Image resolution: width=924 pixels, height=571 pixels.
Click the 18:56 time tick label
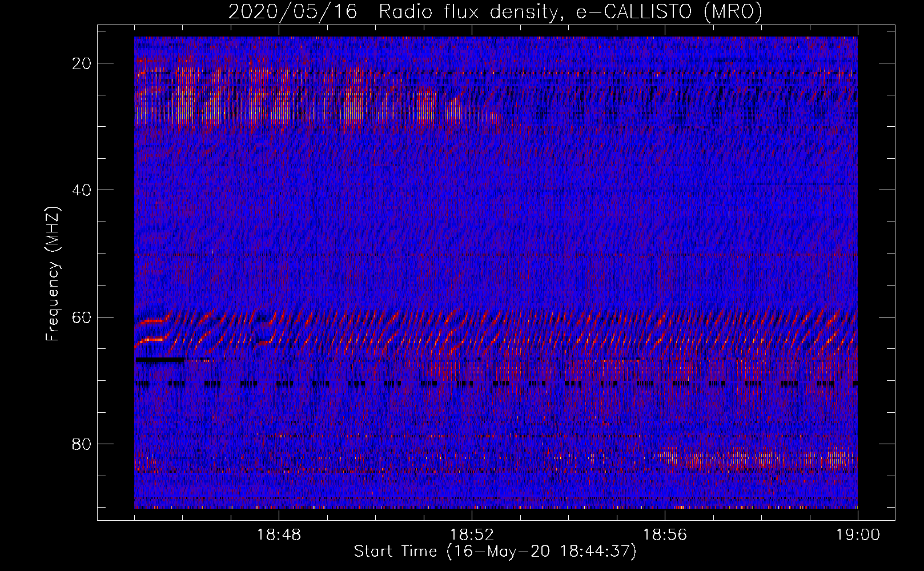[665, 535]
